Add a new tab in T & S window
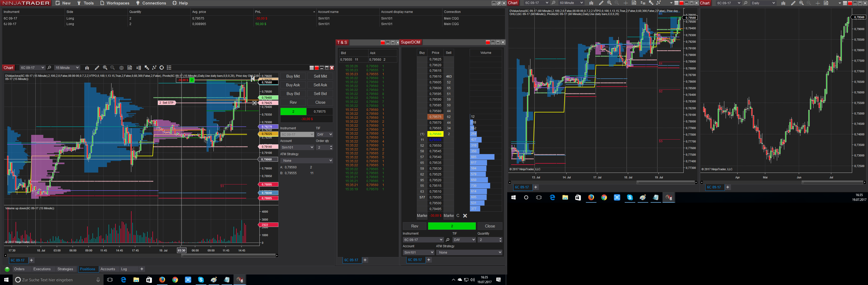The height and width of the screenshot is (285, 868). (365, 260)
